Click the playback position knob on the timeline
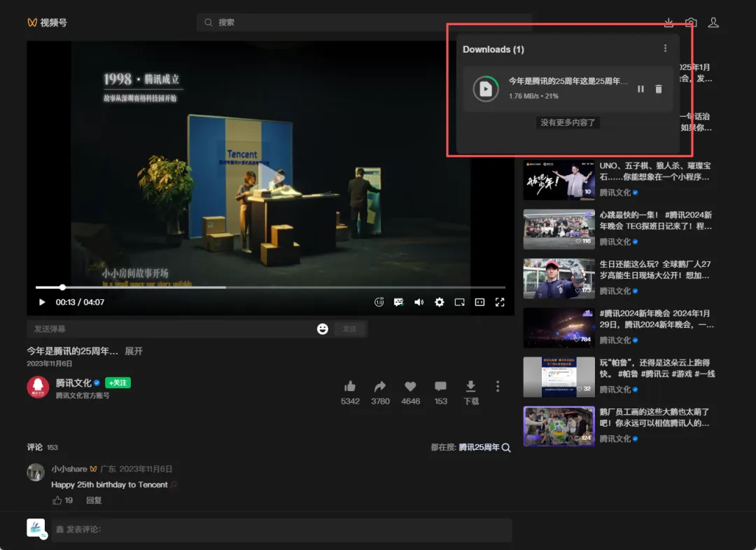This screenshot has width=756, height=550. 62,287
